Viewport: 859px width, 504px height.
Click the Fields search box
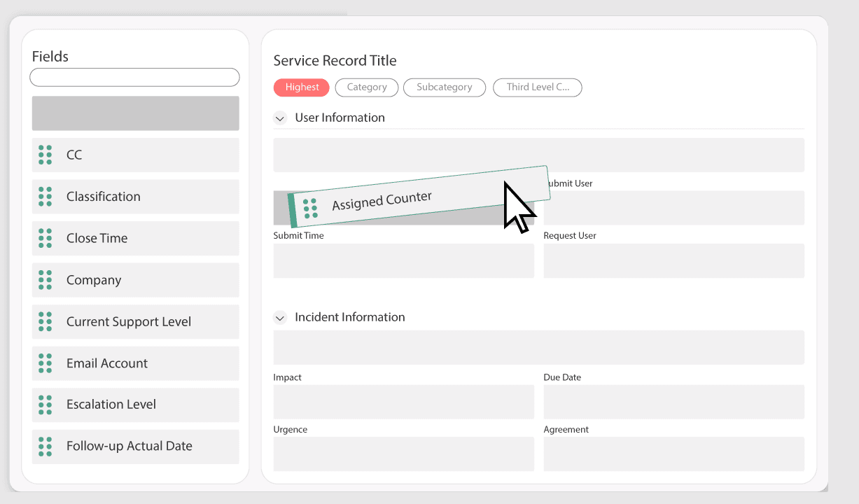134,77
